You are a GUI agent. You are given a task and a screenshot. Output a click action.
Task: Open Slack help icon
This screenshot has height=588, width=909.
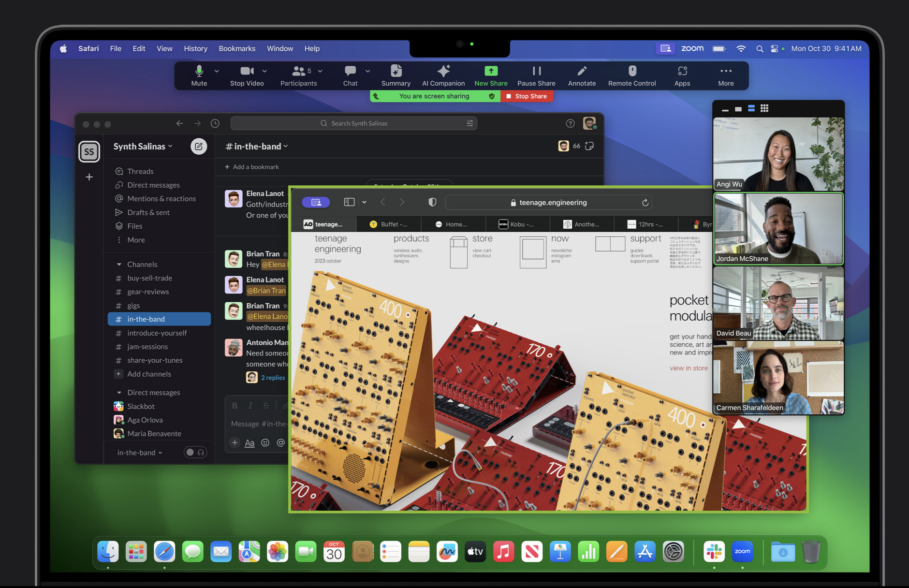tap(570, 123)
